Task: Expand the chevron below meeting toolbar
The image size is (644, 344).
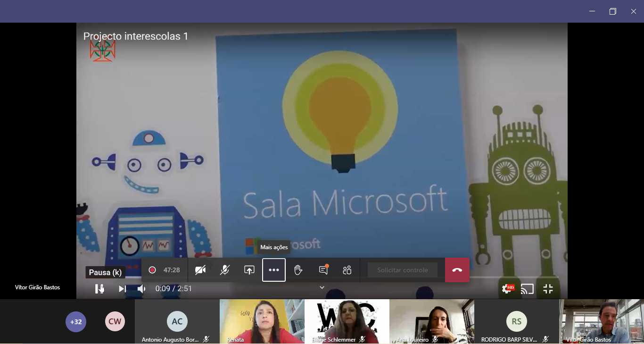Action: [x=322, y=287]
